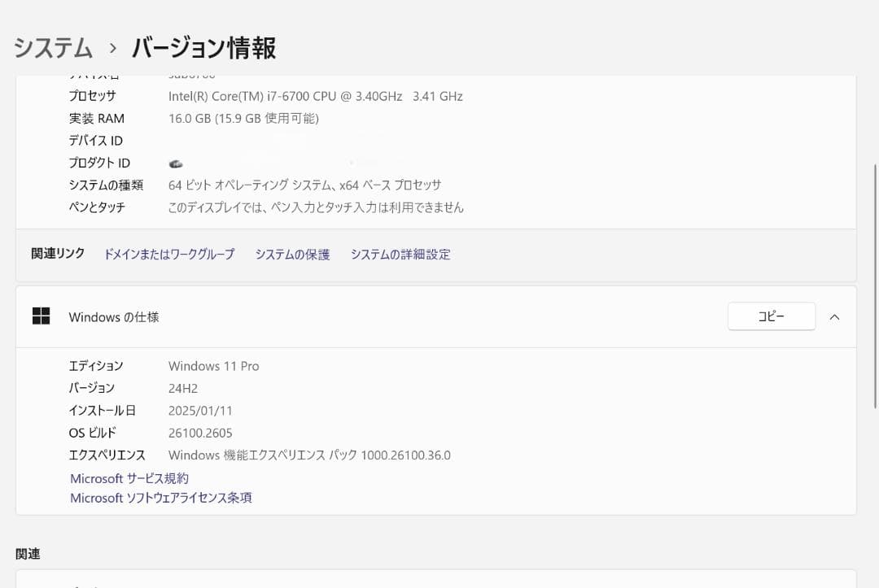Select the OS build number 26100.2605
The image size is (879, 588).
click(200, 433)
